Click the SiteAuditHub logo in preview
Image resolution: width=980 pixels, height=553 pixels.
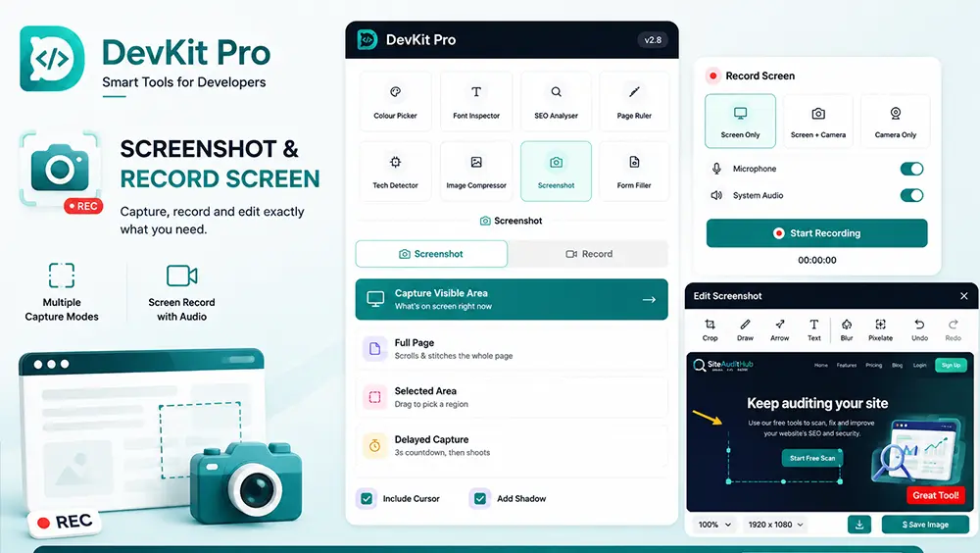tap(723, 365)
